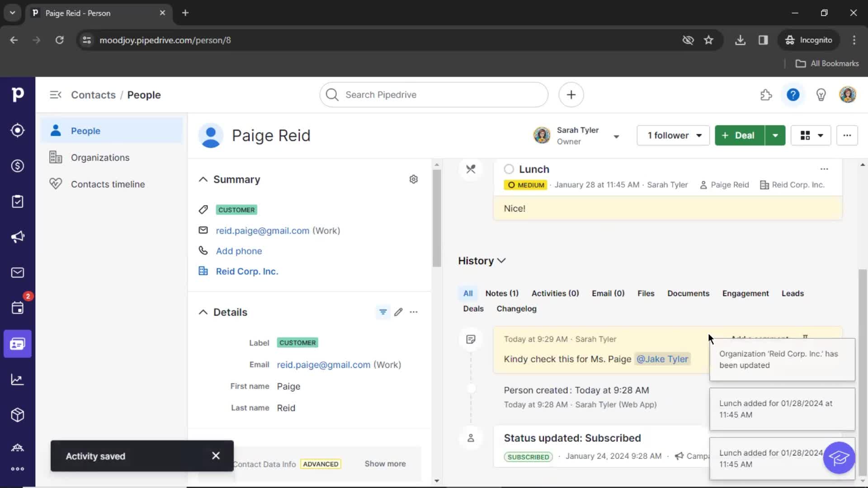Open People in contacts menu
Viewport: 868px width, 488px height.
pos(112,131)
